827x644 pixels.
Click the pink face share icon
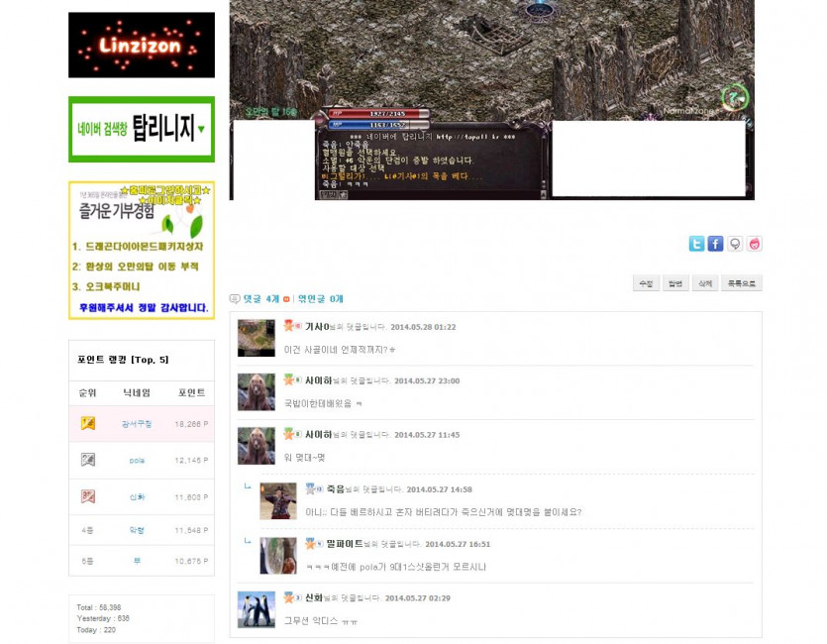tap(755, 244)
